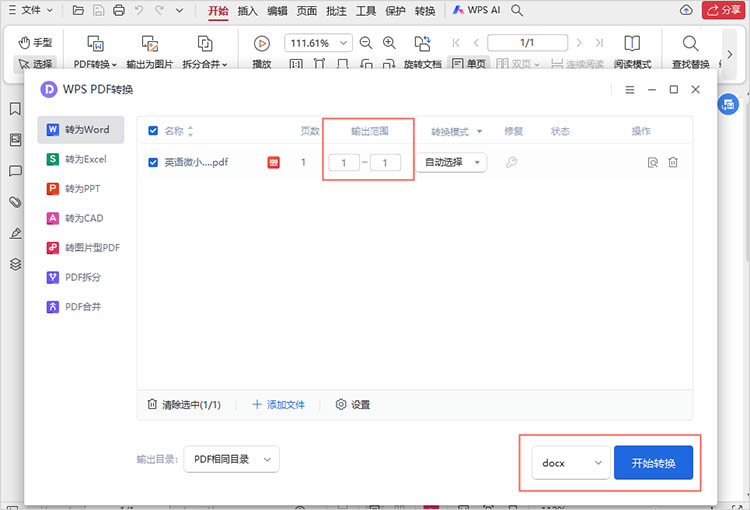Uncheck the 英语微小...pdf file checkbox
This screenshot has height=510, width=750.
(153, 163)
